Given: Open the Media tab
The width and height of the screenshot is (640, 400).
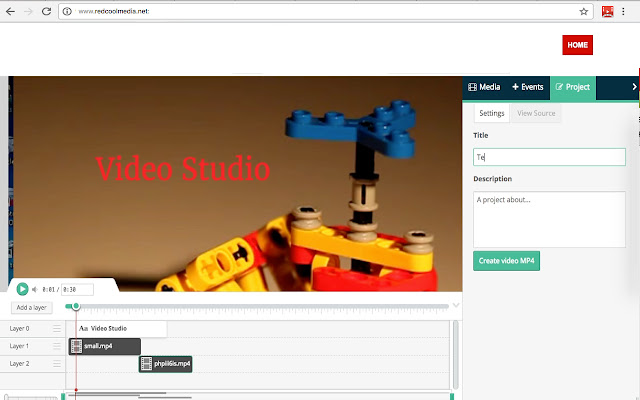Looking at the screenshot, I should (x=484, y=87).
